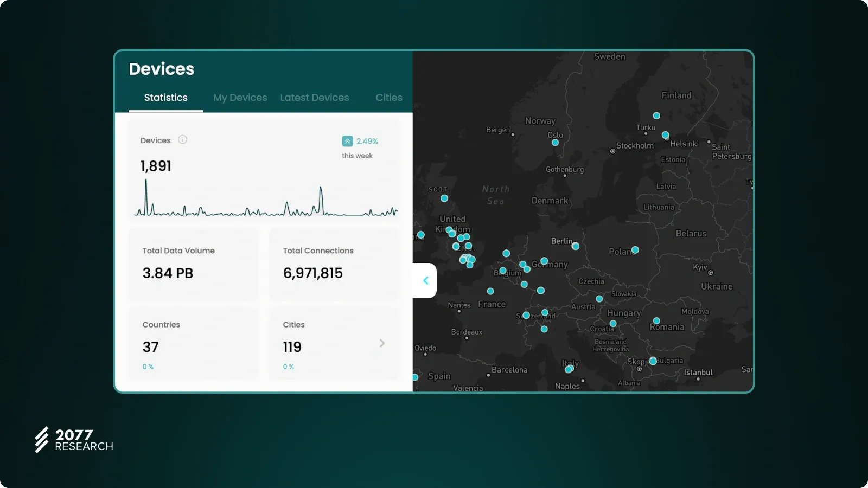868x488 pixels.
Task: Click the Countries card showing 37
Action: [x=194, y=343]
